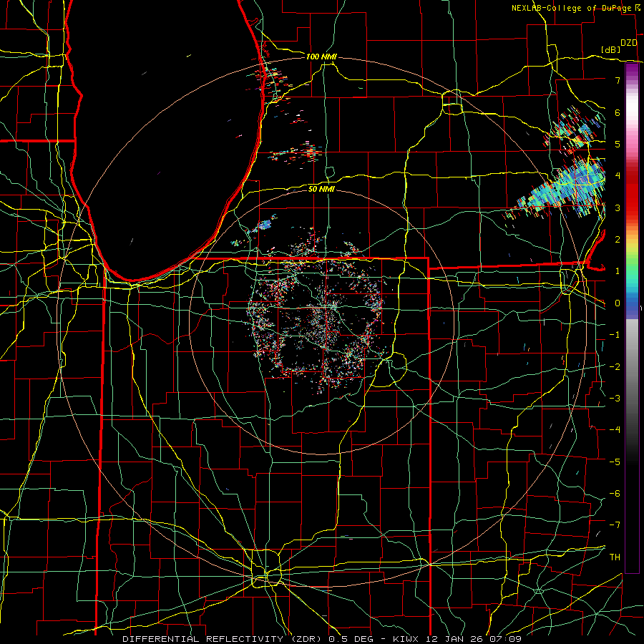Select the 0 value on the color scale

tap(618, 303)
